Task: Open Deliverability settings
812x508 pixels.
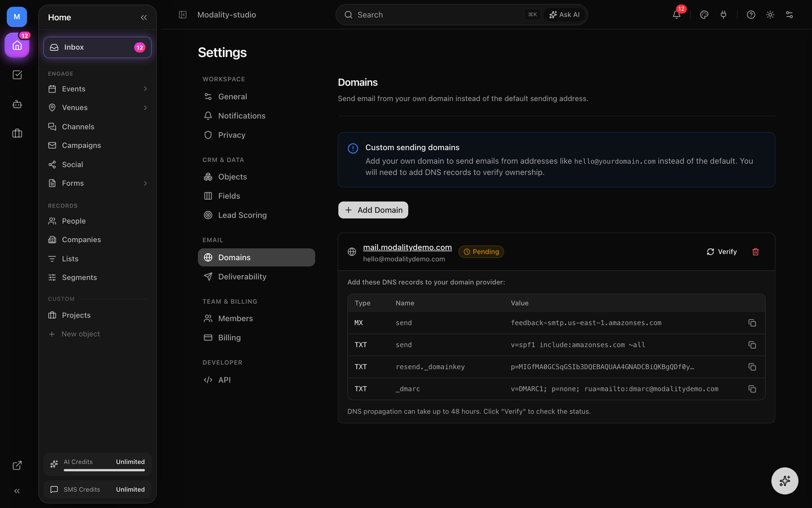Action: pos(256,277)
